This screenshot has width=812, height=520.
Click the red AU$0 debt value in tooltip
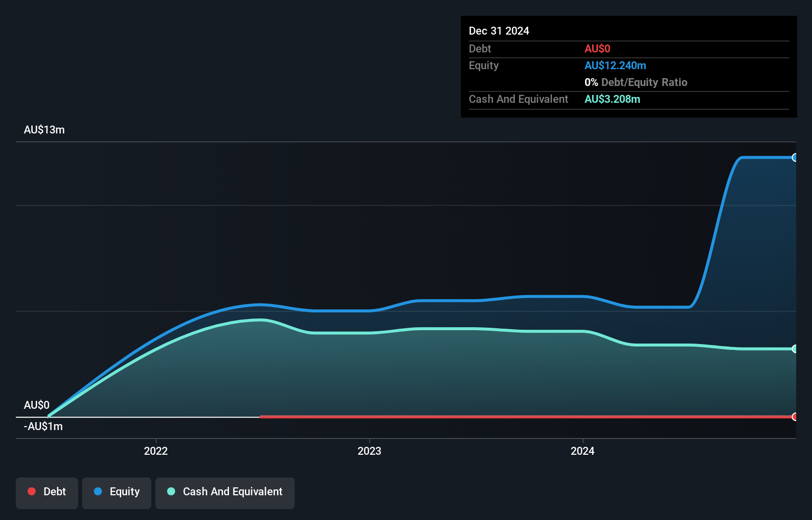pyautogui.click(x=597, y=48)
